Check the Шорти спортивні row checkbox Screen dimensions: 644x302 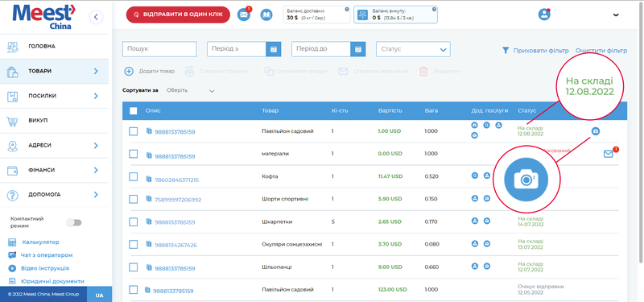click(x=133, y=199)
